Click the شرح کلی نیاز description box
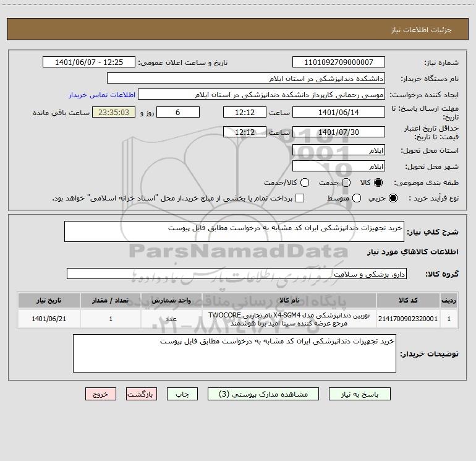476x461 pixels. point(234,231)
